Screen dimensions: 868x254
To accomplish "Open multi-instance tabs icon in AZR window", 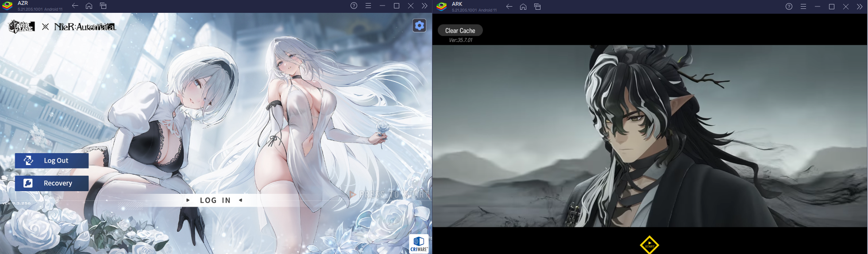I will click(x=103, y=6).
